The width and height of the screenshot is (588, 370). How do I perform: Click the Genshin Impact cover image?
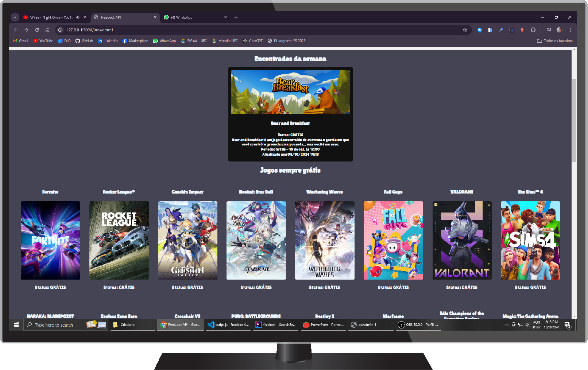pos(187,240)
